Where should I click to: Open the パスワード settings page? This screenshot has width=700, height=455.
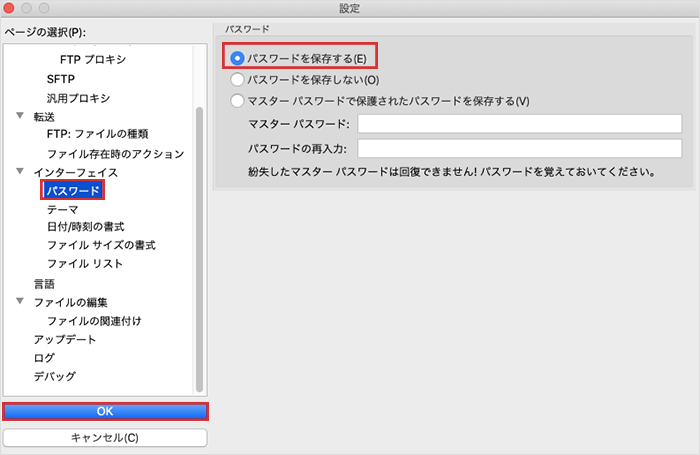pyautogui.click(x=73, y=190)
